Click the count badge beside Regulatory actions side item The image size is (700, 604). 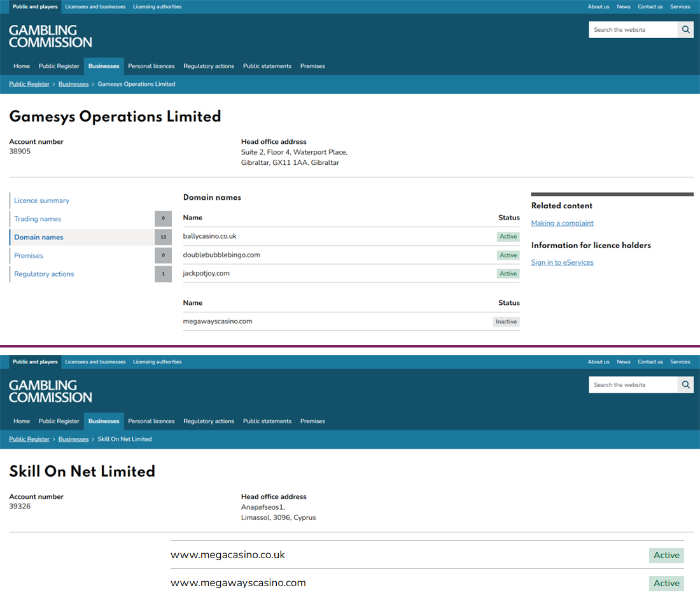coord(164,274)
